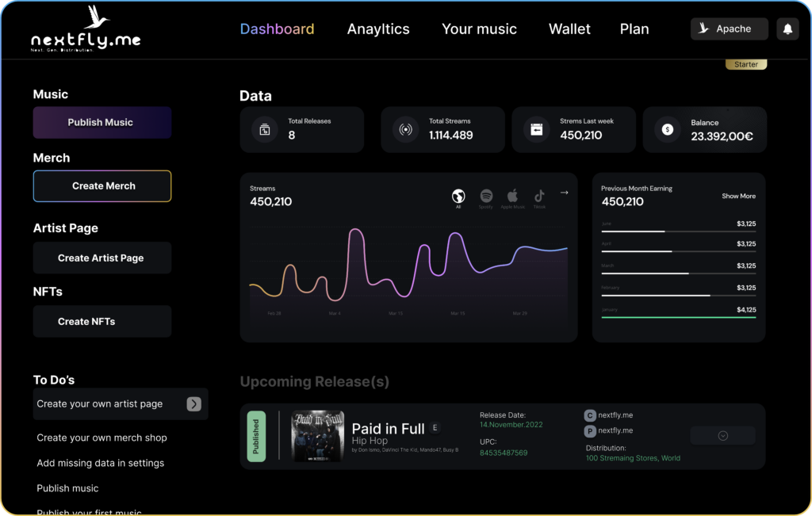Click the UPC number 84535487569

pos(504,453)
